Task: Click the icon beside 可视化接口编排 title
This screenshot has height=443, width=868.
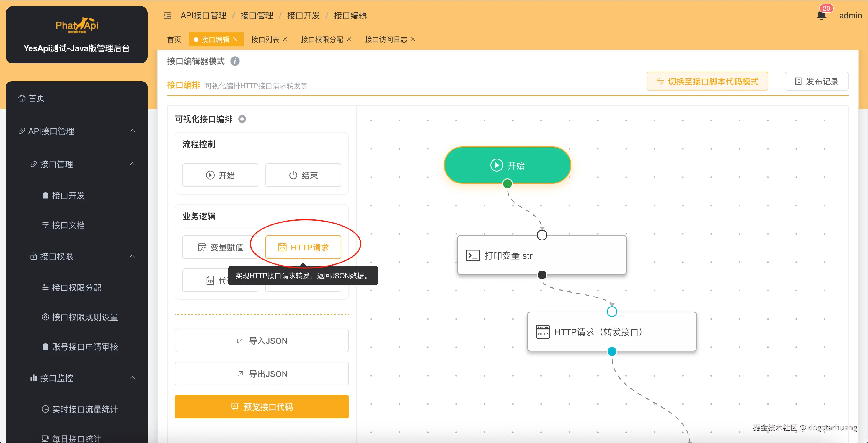Action: point(242,119)
